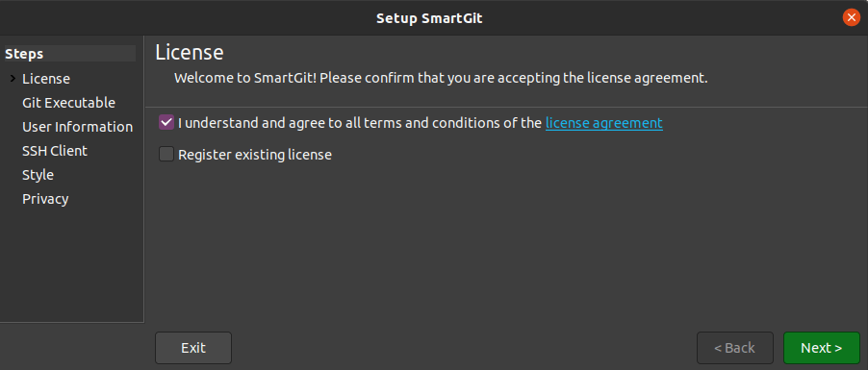
Task: Select the License step in Steps list
Action: click(x=46, y=79)
